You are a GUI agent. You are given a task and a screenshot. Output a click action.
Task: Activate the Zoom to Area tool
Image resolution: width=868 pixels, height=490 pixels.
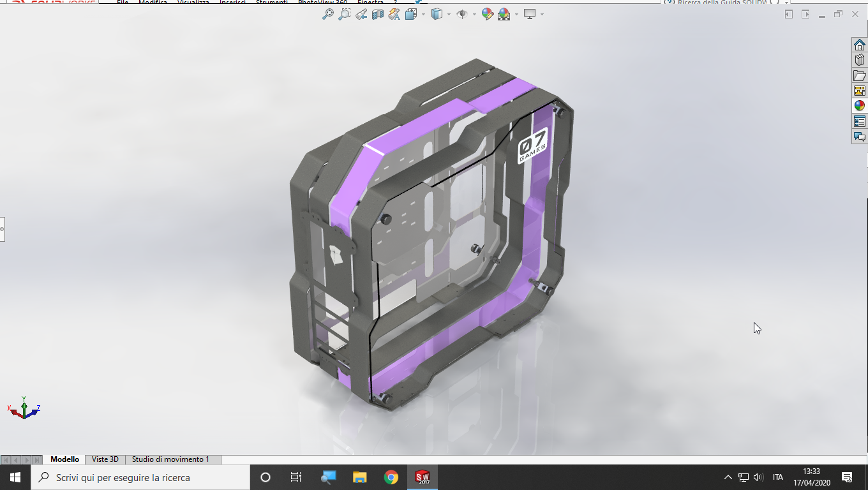pos(345,14)
